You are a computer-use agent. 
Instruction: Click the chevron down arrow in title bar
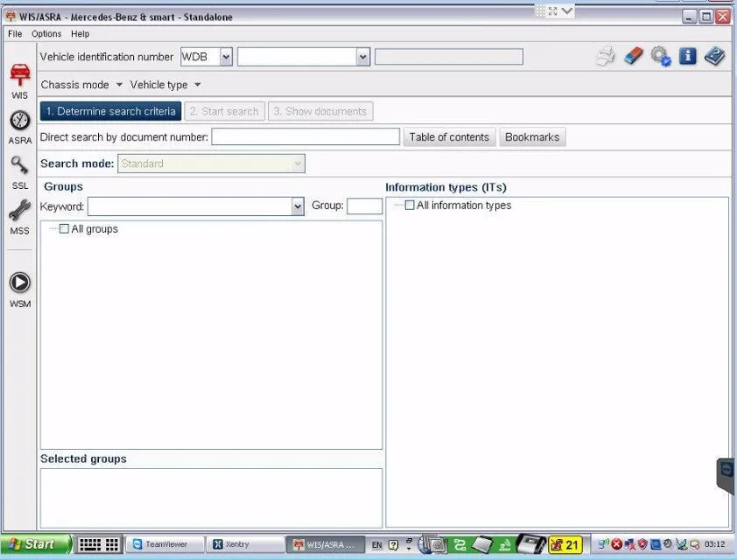click(567, 10)
